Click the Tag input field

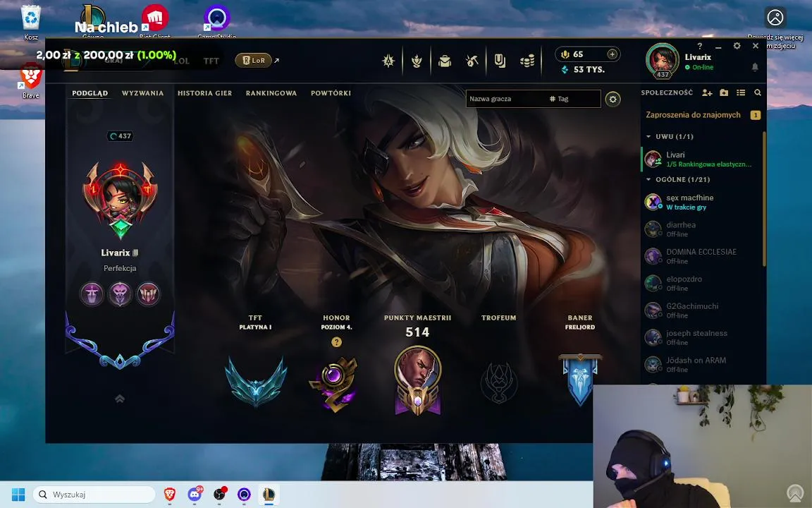click(x=573, y=99)
